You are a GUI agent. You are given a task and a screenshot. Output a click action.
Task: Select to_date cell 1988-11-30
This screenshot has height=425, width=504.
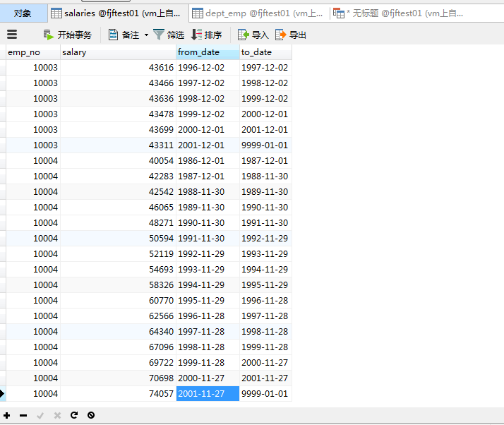click(x=265, y=176)
